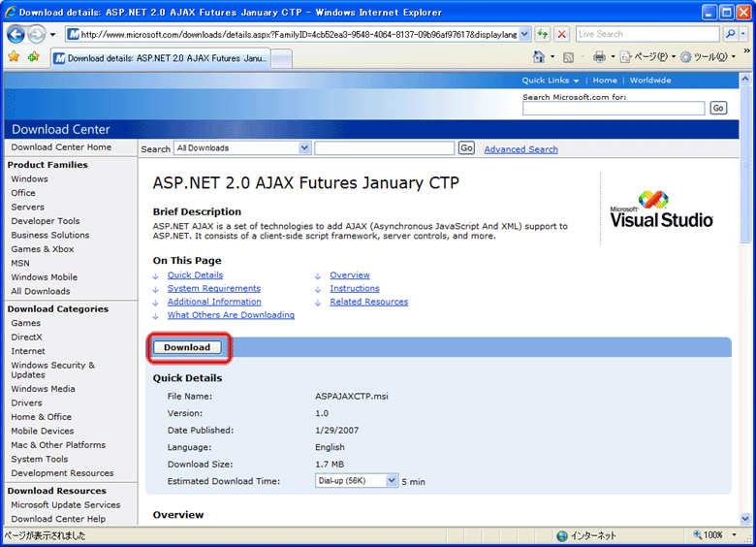Click Download Center Home in sidebar
The height and width of the screenshot is (547, 756).
[61, 147]
